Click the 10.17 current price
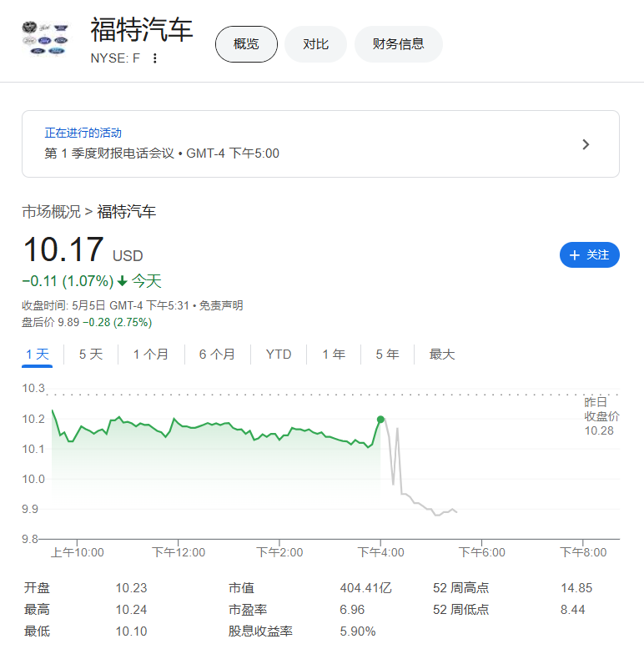 click(x=63, y=249)
